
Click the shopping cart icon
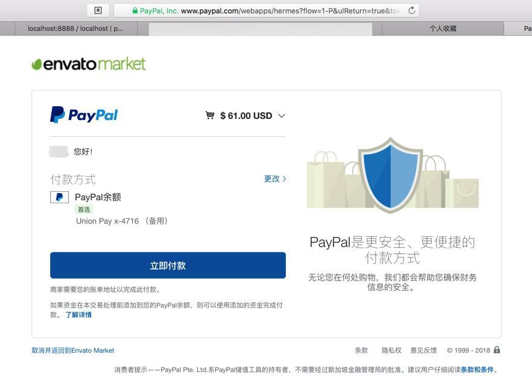tap(210, 115)
